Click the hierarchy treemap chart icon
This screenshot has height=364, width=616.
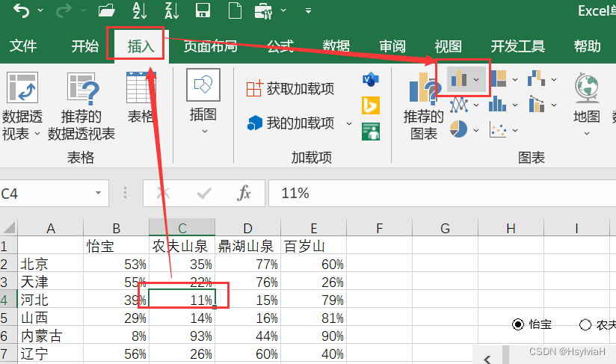(x=498, y=78)
